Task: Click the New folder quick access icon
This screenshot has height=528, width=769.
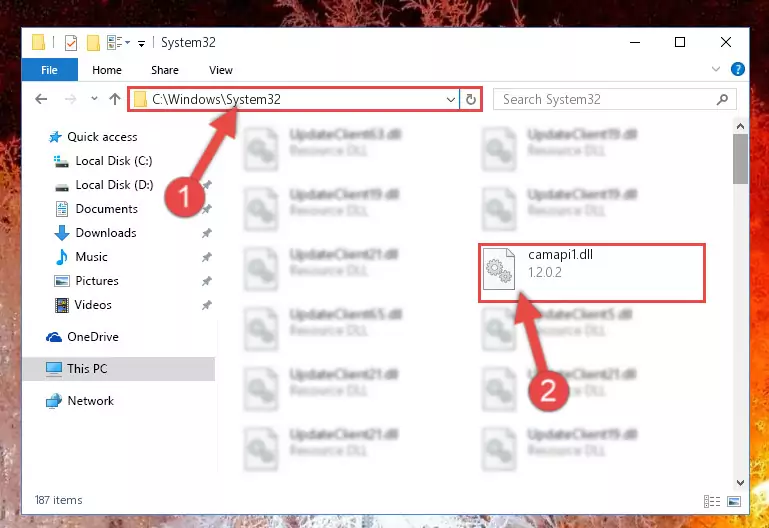Action: [93, 43]
